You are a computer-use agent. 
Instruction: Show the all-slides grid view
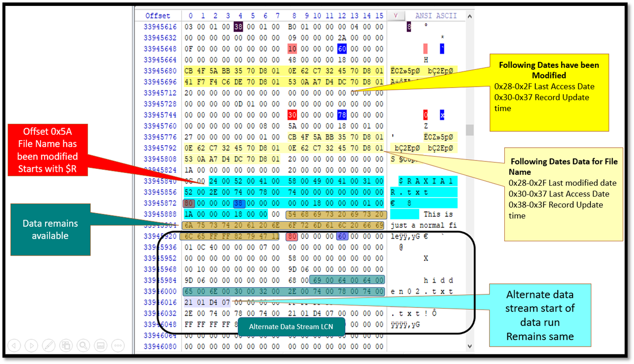(66, 345)
